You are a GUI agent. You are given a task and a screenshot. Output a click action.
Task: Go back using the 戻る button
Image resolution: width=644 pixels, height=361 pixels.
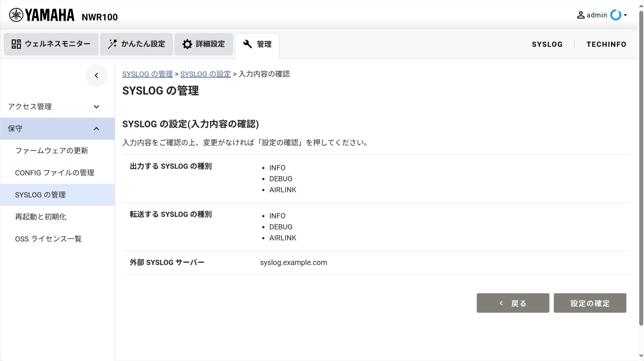[513, 303]
